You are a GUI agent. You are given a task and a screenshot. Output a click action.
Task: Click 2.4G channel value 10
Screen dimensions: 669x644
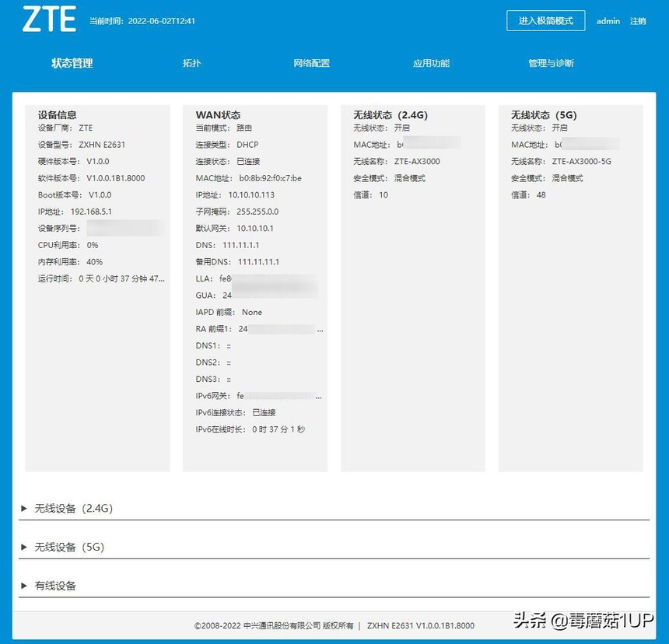[384, 194]
